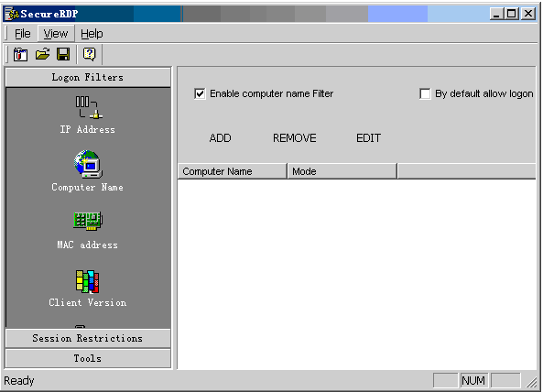Maximize the SecureRDP window
This screenshot has height=392, width=543.
pyautogui.click(x=512, y=14)
